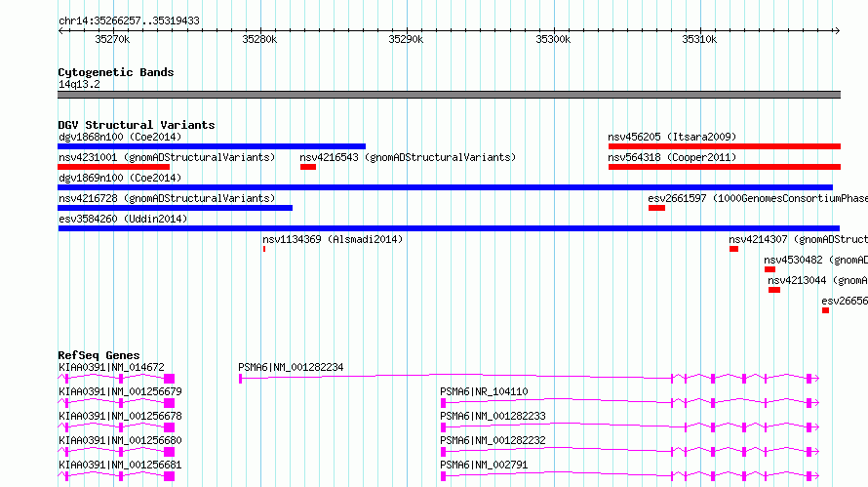The height and width of the screenshot is (487, 868).
Task: Click the 35290k ruler tick label
Action: coord(406,39)
